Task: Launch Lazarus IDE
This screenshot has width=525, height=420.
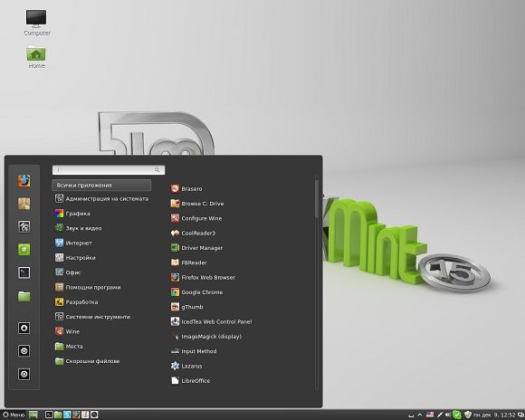Action: click(x=186, y=366)
